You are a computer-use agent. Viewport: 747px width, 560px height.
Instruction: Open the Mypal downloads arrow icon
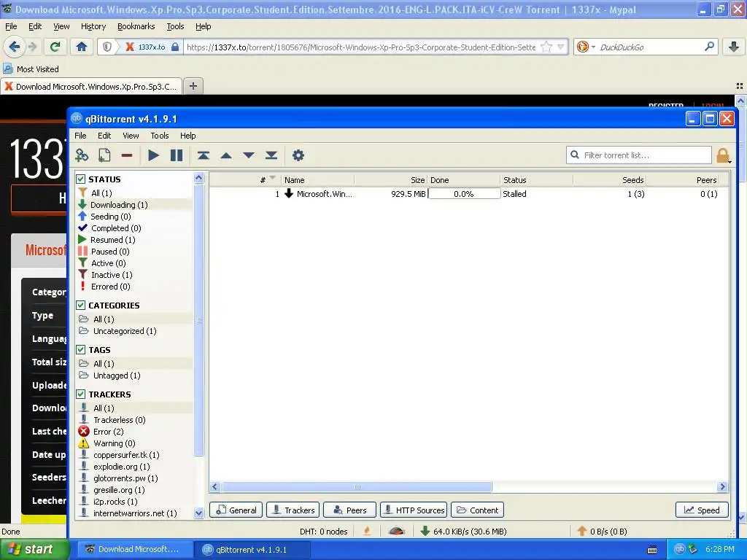[734, 47]
